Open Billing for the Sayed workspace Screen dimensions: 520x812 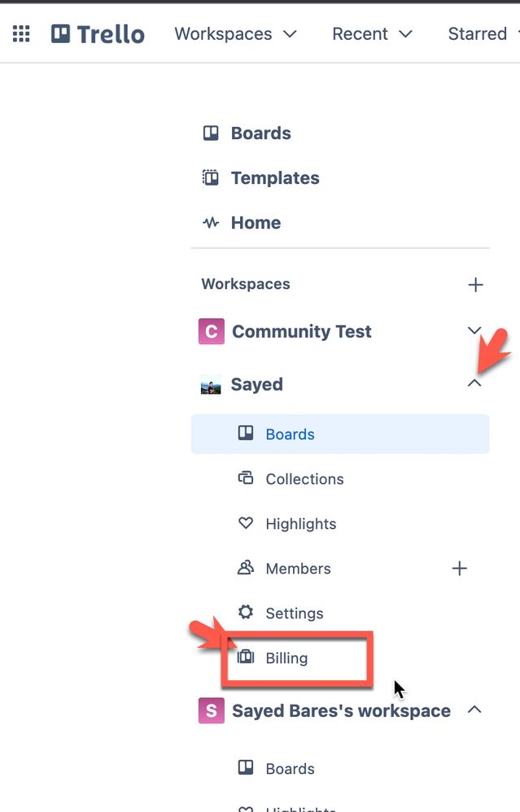[285, 657]
